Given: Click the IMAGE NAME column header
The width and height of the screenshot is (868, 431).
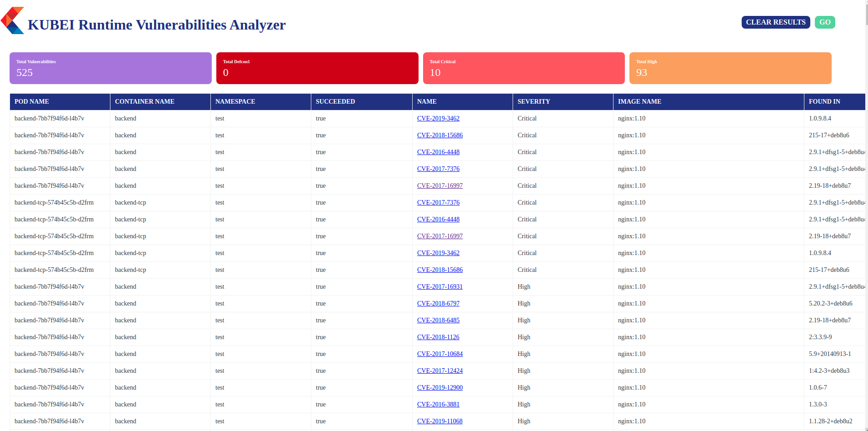Looking at the screenshot, I should tap(708, 102).
